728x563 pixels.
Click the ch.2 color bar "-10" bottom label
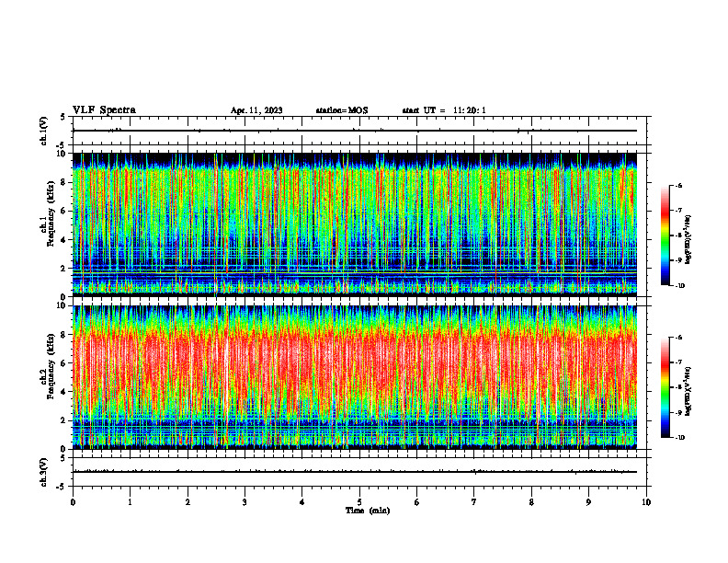pos(680,437)
